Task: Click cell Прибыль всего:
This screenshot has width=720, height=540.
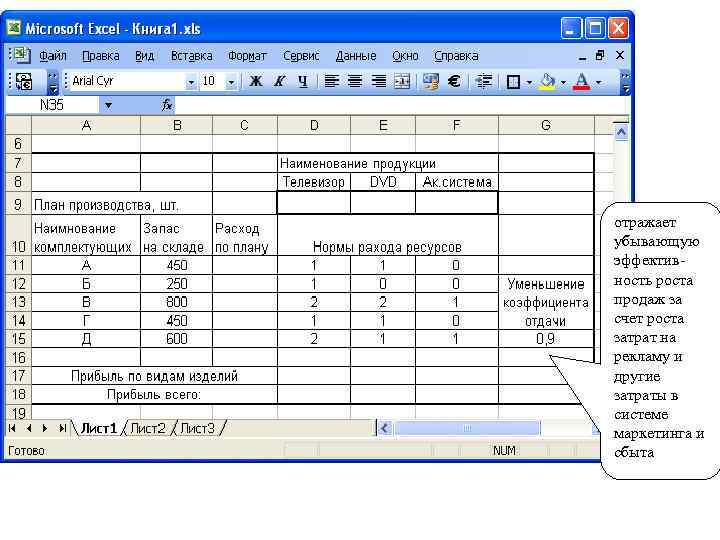Action: coord(154,394)
